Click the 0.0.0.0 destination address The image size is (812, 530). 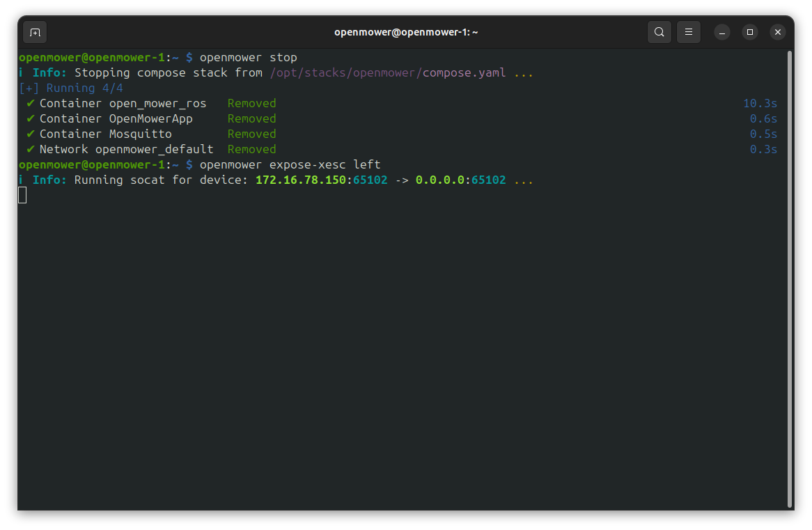click(x=439, y=180)
